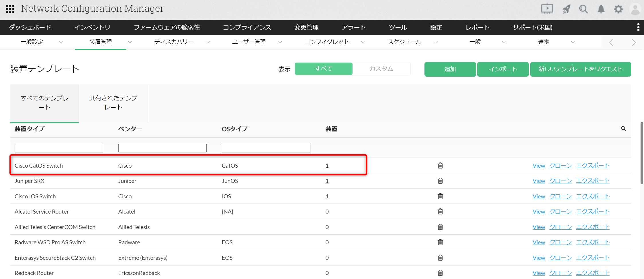Click the rocket quick-launch icon
The image size is (644, 279).
[566, 9]
